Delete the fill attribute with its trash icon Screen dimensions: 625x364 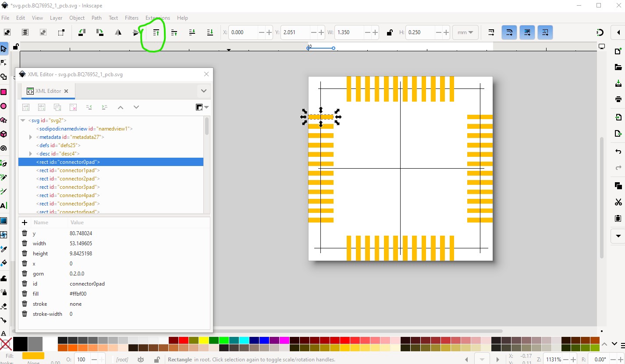[25, 294]
